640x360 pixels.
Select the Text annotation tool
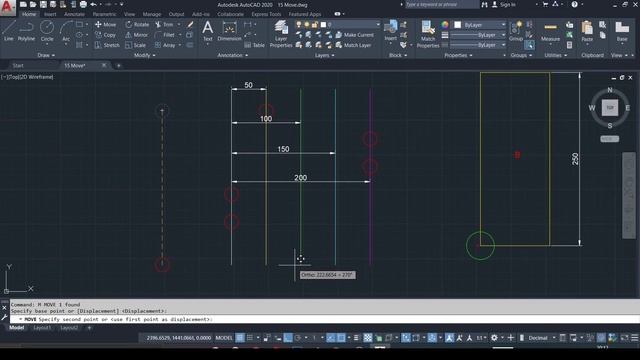coord(207,31)
